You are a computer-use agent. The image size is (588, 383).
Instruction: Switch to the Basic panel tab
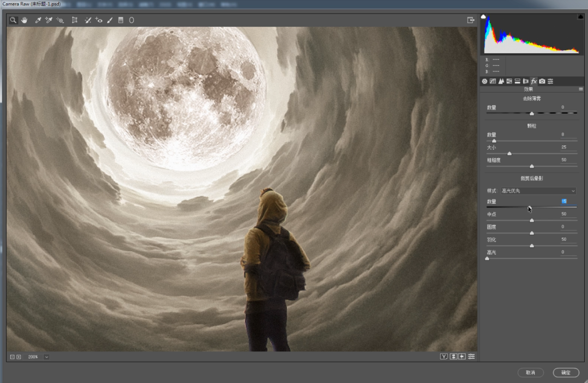[484, 81]
